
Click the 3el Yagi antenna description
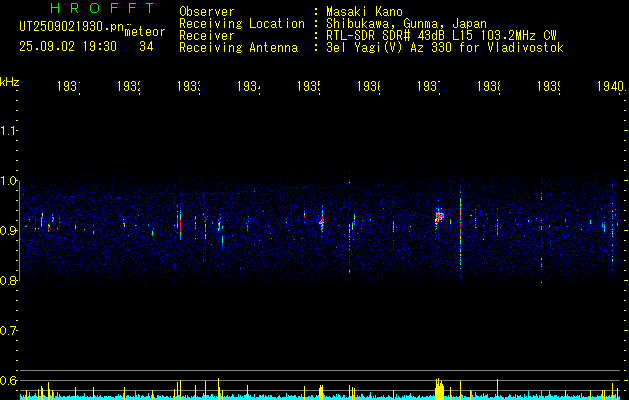(445, 48)
